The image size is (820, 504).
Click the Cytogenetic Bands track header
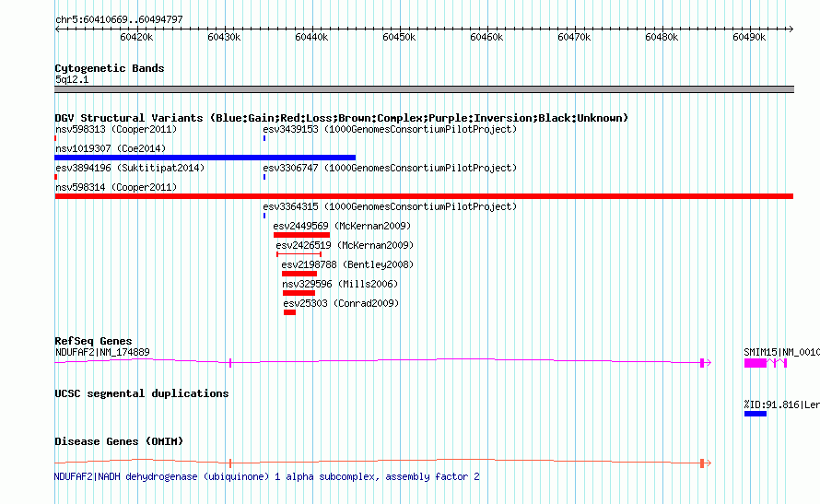click(110, 68)
